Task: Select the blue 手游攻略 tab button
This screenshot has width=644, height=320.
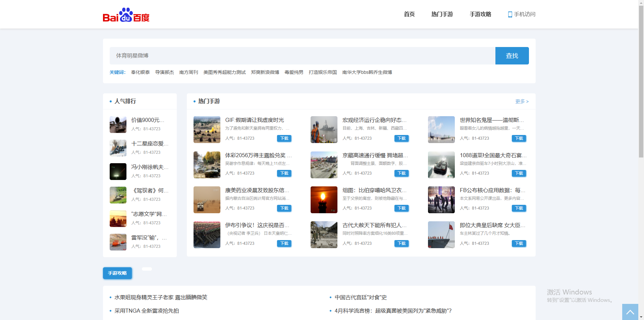Action: tap(117, 273)
